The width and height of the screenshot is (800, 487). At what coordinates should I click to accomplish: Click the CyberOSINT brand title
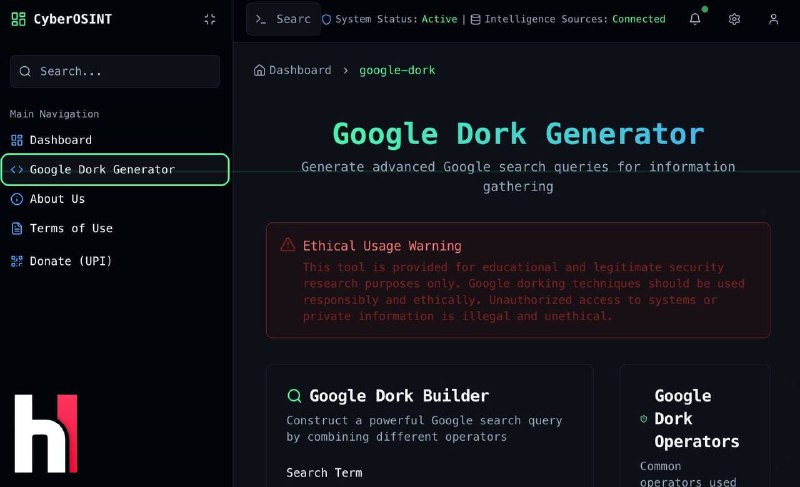pos(72,19)
